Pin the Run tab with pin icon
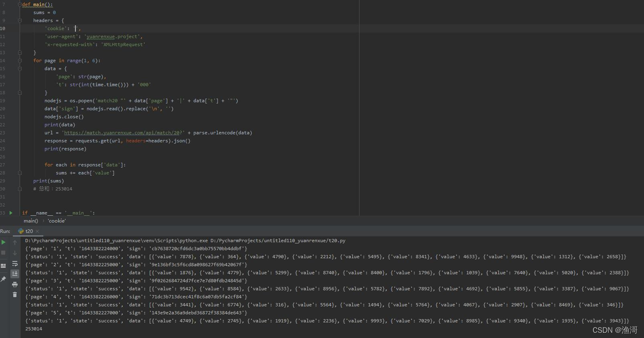This screenshot has height=338, width=644. 4,279
